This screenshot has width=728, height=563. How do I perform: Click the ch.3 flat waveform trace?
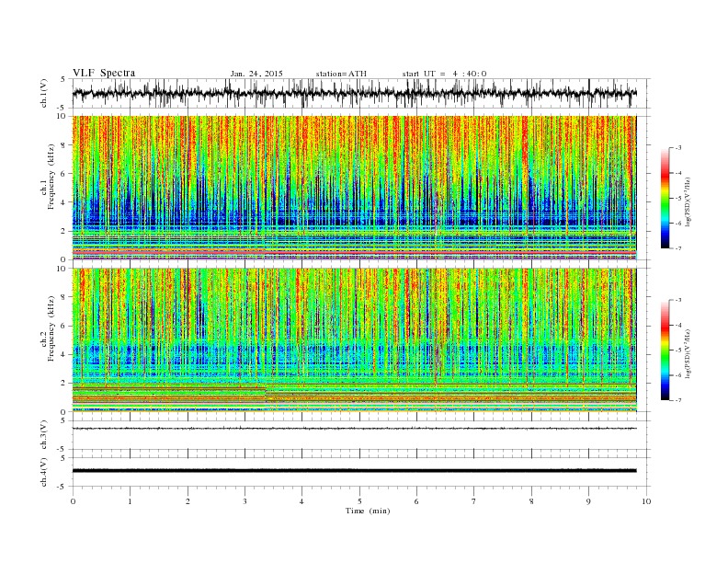pyautogui.click(x=354, y=429)
